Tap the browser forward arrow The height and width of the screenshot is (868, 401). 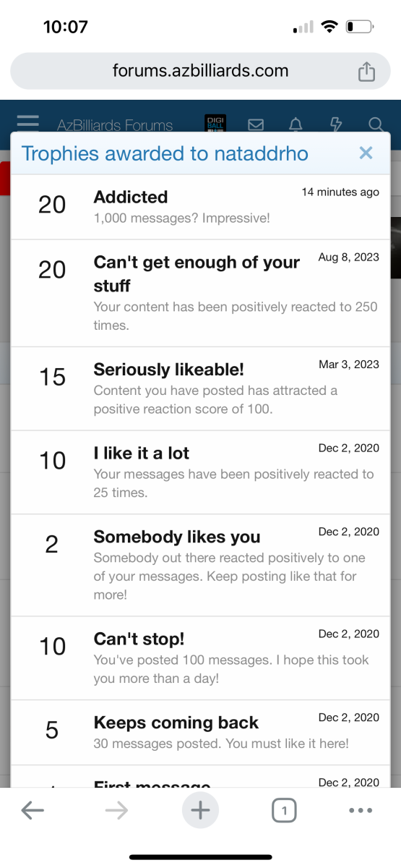(x=116, y=811)
